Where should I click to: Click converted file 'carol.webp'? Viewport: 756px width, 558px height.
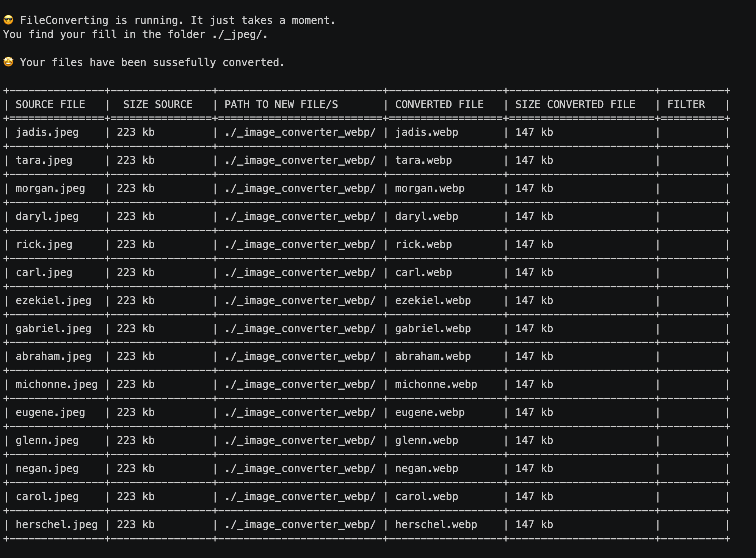tap(427, 497)
